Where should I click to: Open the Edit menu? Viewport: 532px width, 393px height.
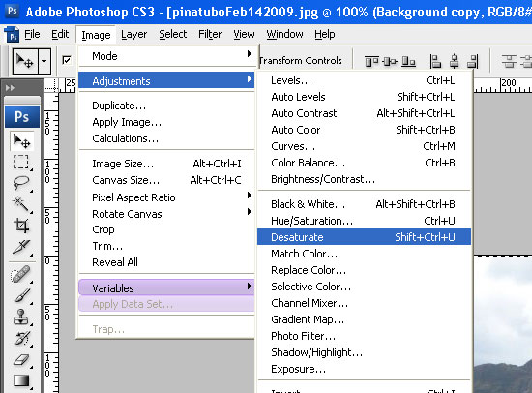pyautogui.click(x=60, y=34)
